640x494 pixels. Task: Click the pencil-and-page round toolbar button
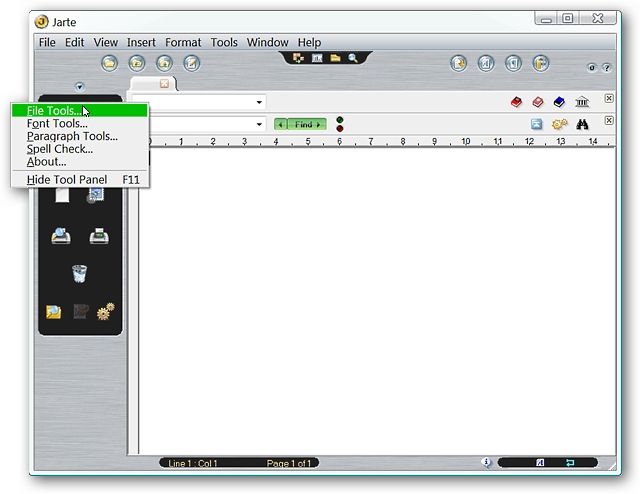tap(192, 63)
